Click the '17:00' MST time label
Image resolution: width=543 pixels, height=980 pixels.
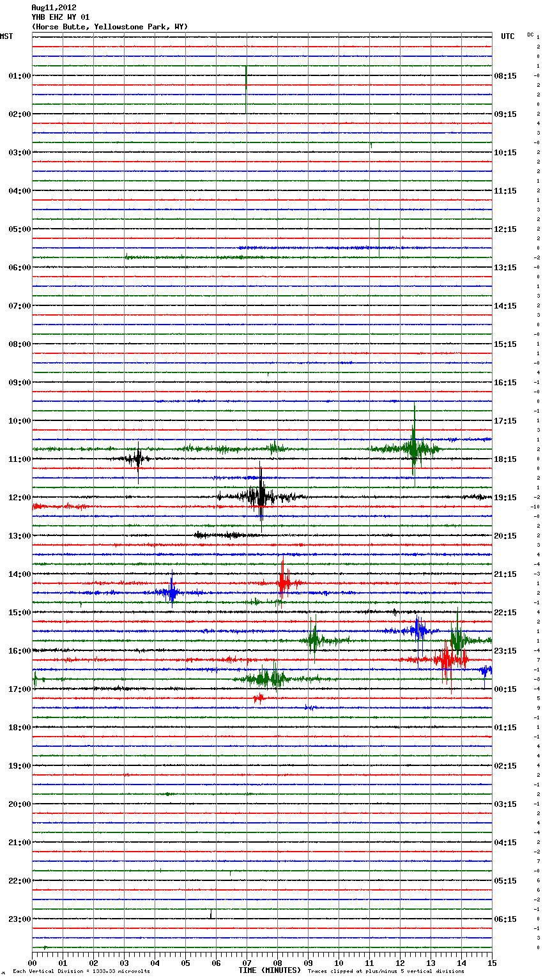[19, 689]
